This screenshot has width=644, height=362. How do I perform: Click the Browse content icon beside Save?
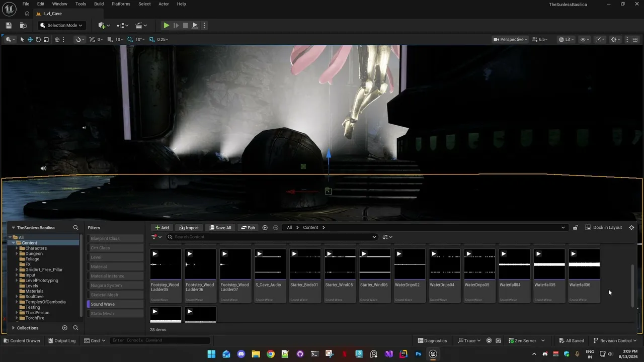(x=23, y=25)
